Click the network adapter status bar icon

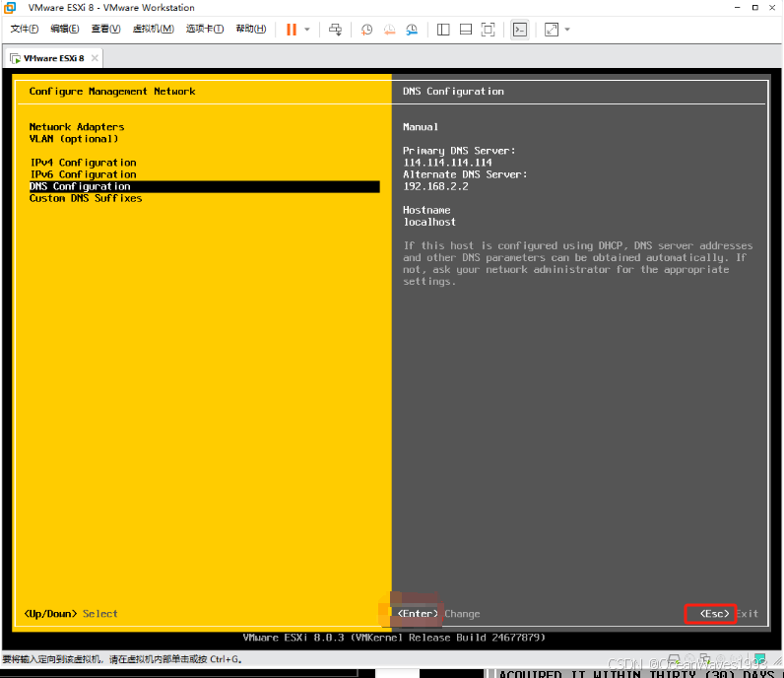click(705, 659)
